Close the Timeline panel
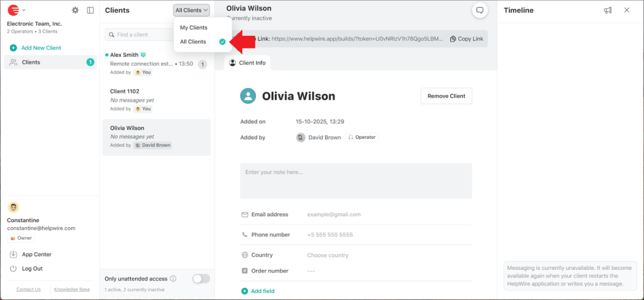 [x=627, y=10]
